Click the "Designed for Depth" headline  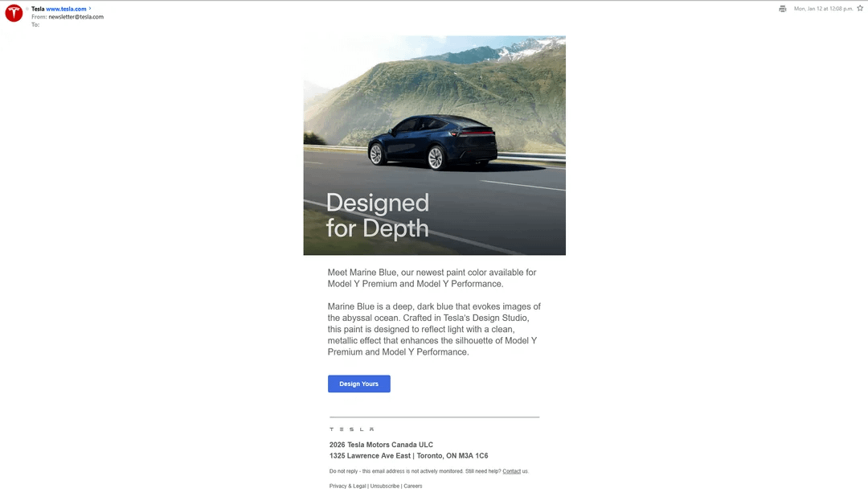377,215
